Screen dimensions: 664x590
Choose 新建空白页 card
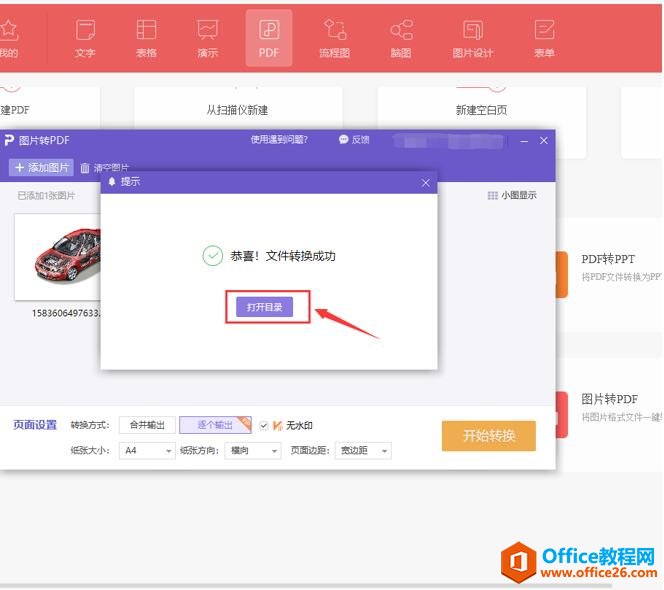[481, 110]
